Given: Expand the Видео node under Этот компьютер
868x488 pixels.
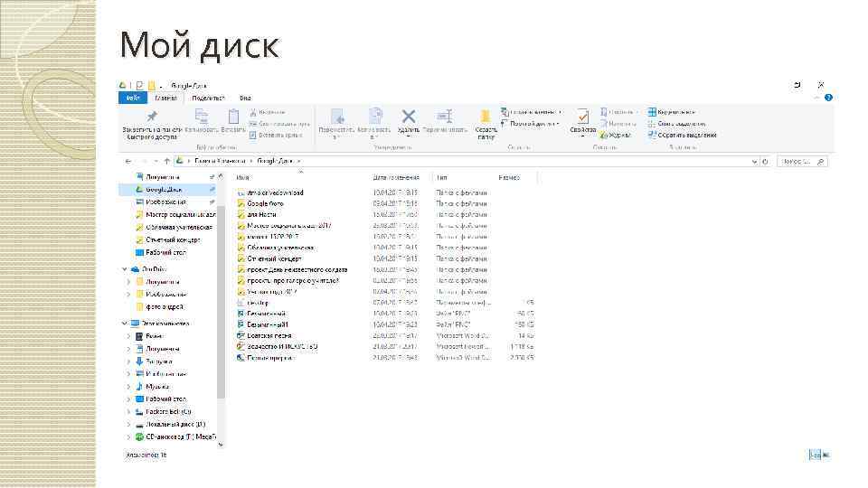Looking at the screenshot, I should (x=129, y=336).
